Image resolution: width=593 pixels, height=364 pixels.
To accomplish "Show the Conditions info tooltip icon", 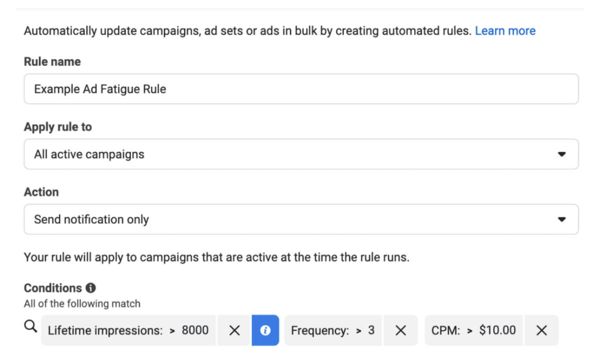I will click(x=90, y=288).
